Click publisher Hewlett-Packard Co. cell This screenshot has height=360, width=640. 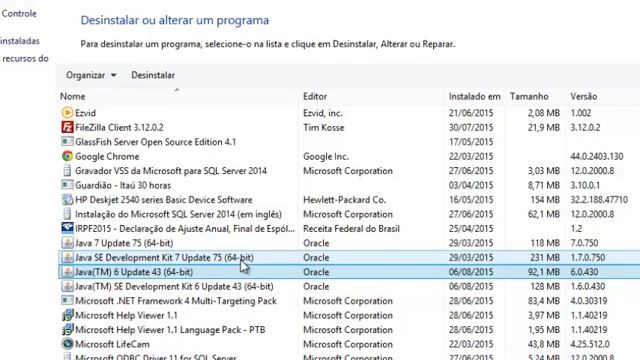[344, 200]
